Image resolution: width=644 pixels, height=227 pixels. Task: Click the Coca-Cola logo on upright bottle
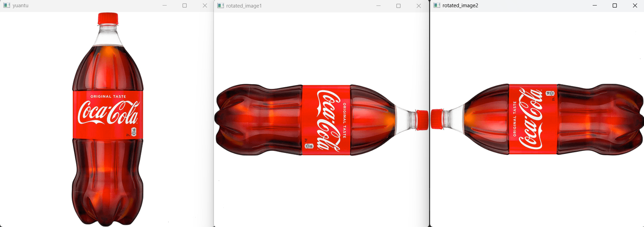pyautogui.click(x=108, y=113)
